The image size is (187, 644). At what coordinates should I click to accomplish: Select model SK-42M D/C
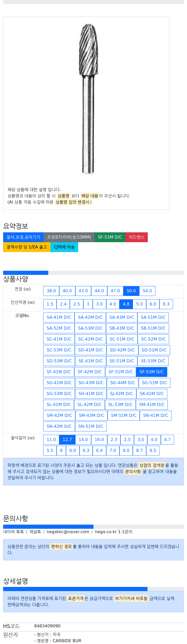[152, 394]
